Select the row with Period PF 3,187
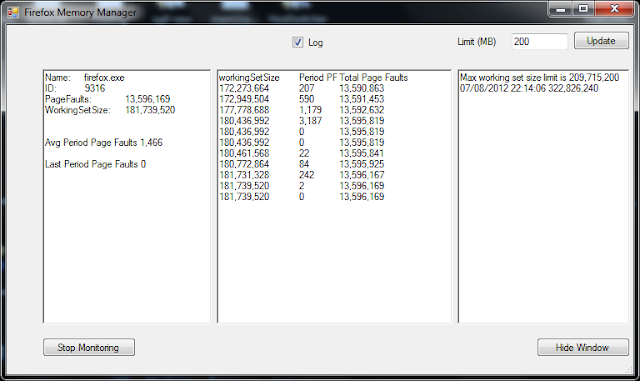The image size is (640, 381). pyautogui.click(x=302, y=121)
